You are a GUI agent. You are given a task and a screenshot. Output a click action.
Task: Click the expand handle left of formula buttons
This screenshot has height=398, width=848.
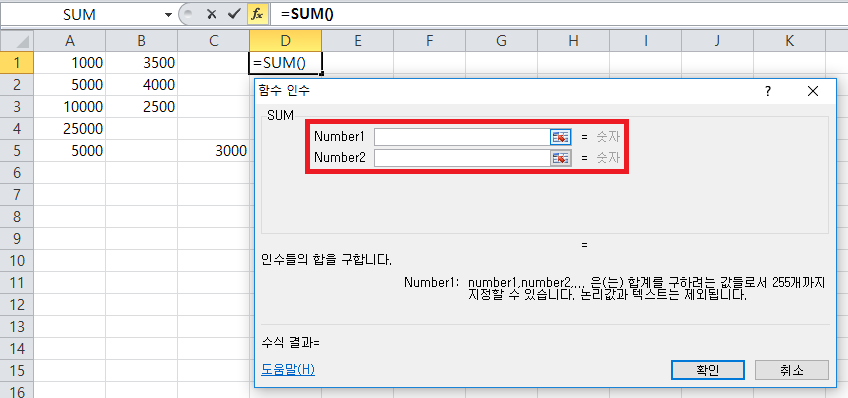tap(188, 15)
